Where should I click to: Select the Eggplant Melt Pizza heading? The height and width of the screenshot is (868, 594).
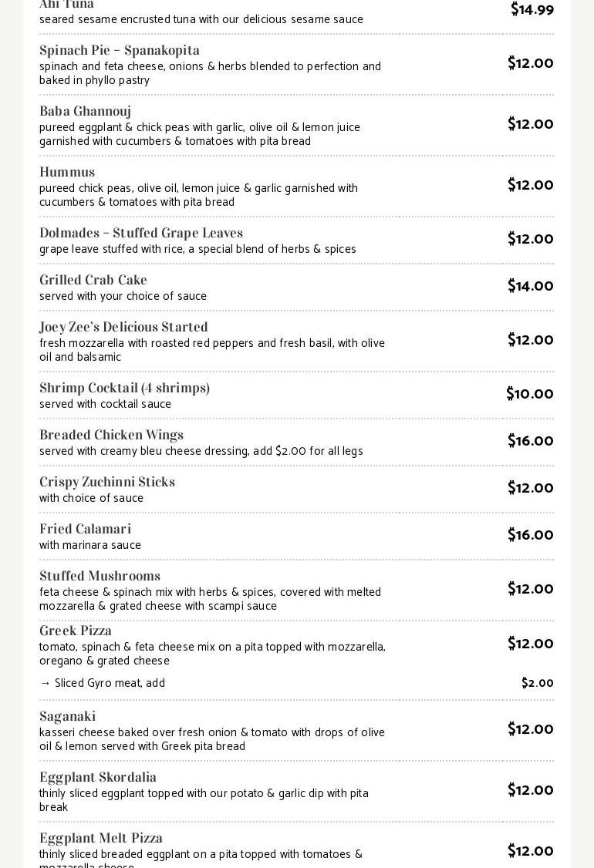pyautogui.click(x=101, y=839)
